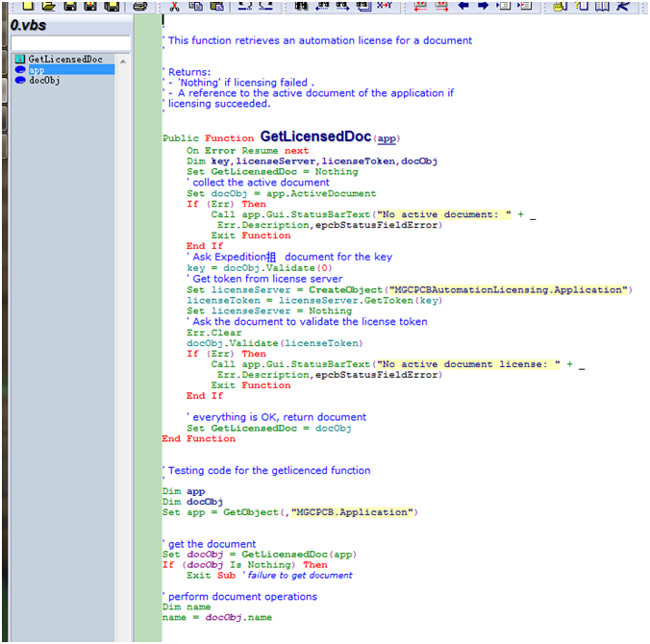Click the symbol list scroll-up arrow
The width and height of the screenshot is (650, 644).
click(x=123, y=62)
